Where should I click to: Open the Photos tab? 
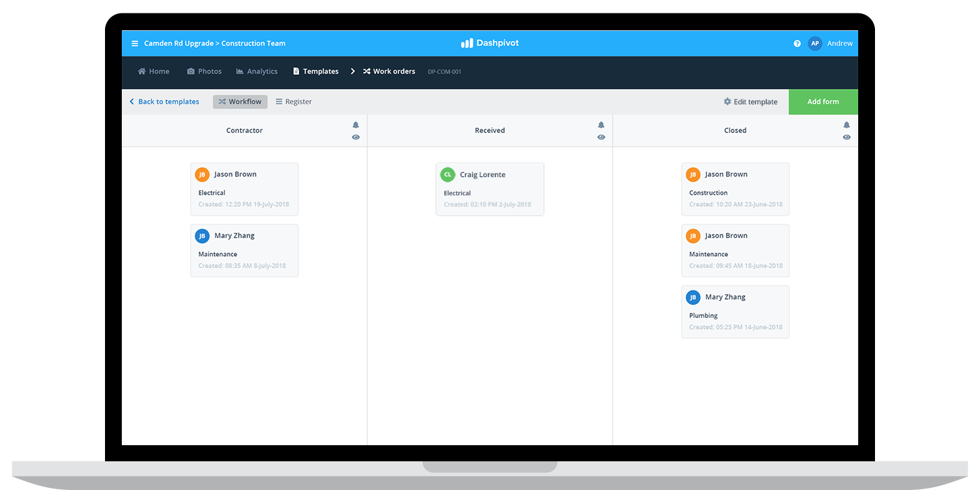point(204,71)
